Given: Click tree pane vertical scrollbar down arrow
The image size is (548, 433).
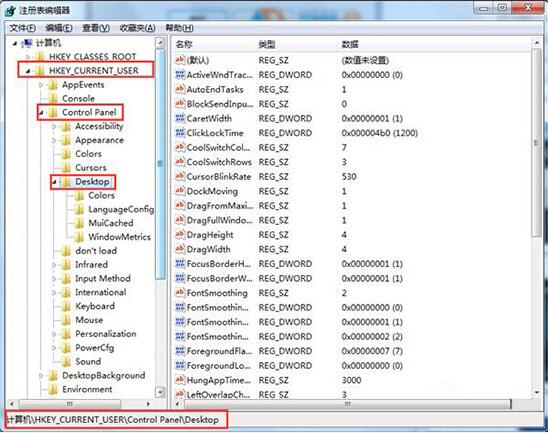Looking at the screenshot, I should point(160,391).
